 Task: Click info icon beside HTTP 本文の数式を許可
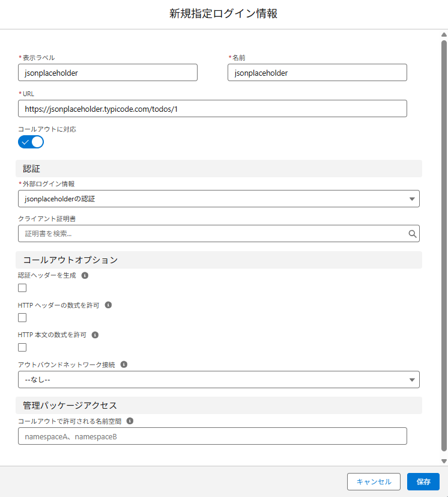pos(95,335)
